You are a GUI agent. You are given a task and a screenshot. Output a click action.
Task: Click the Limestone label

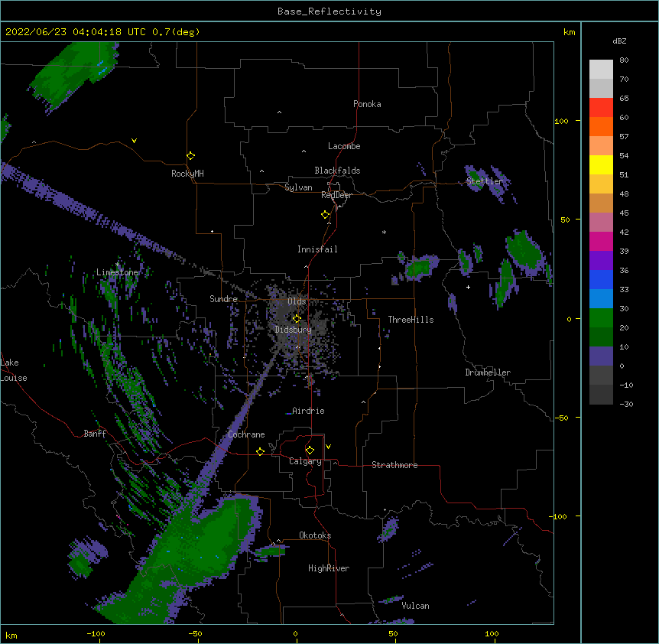(117, 272)
